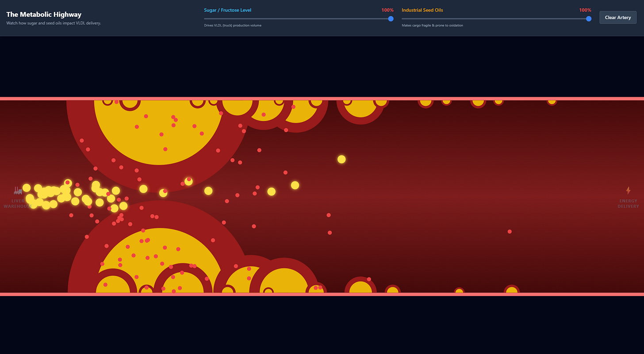Click the Liver Warehouse factory icon
This screenshot has height=354, width=644.
18,190
